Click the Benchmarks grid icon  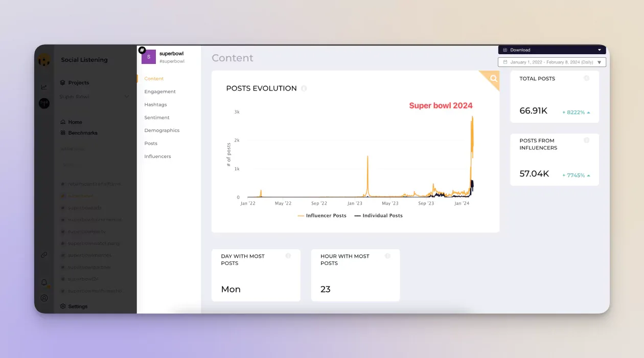click(63, 133)
